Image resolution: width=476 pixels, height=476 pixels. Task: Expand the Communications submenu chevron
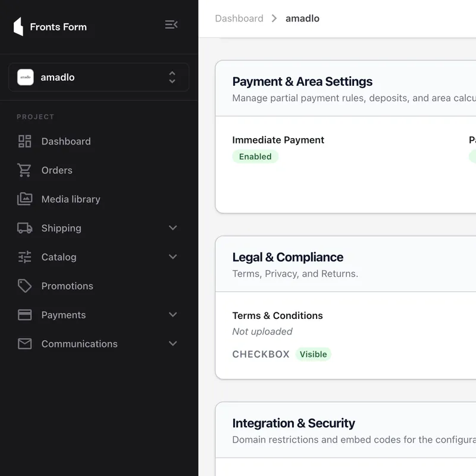pyautogui.click(x=173, y=343)
